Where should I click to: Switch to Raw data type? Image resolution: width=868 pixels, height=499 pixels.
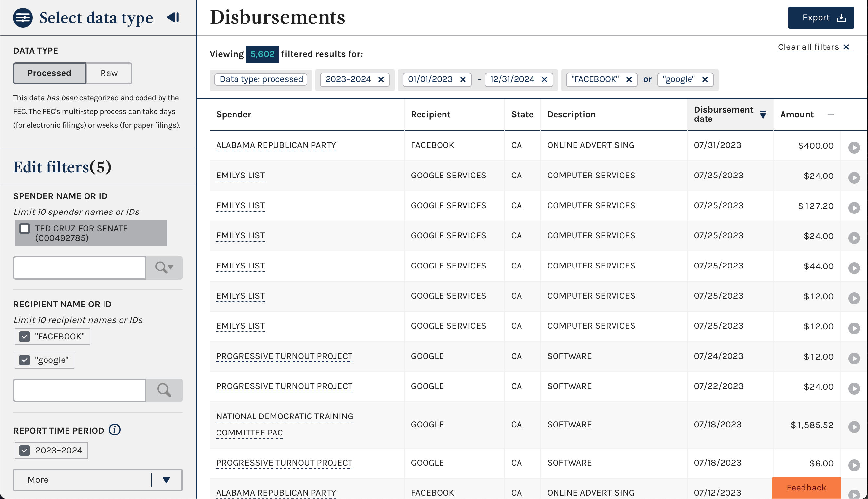click(109, 73)
